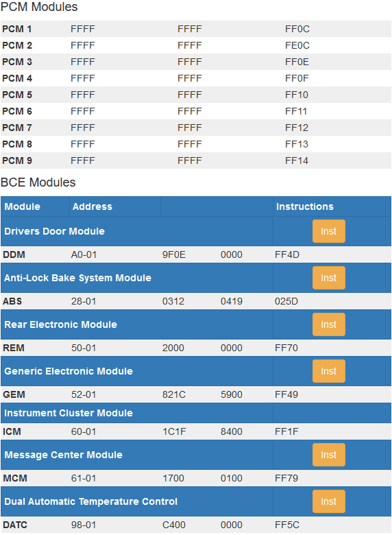Open Inst for Dual Automatic Temperature Control
This screenshot has width=392, height=535.
point(328,501)
